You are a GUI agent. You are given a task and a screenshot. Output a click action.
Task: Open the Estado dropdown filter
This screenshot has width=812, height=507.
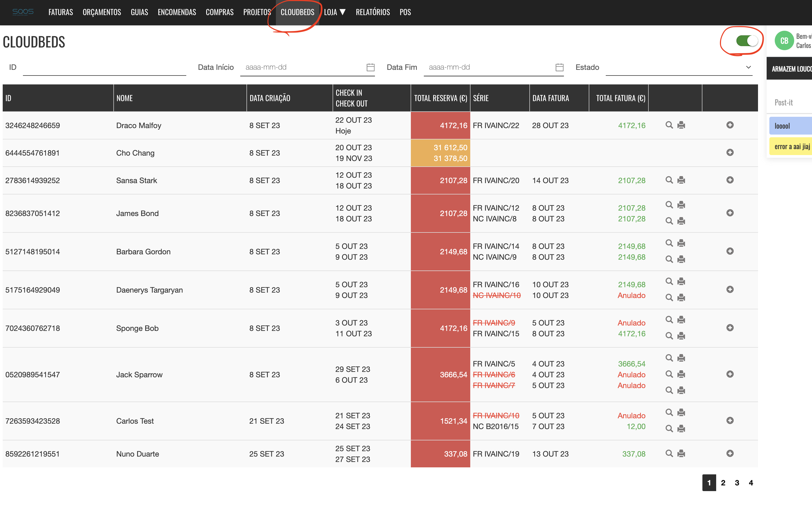click(678, 67)
